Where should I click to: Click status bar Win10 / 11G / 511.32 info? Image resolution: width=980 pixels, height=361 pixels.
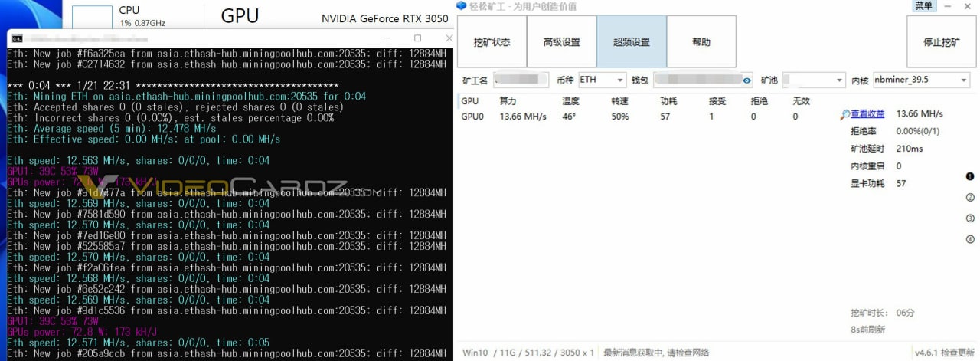pyautogui.click(x=528, y=353)
